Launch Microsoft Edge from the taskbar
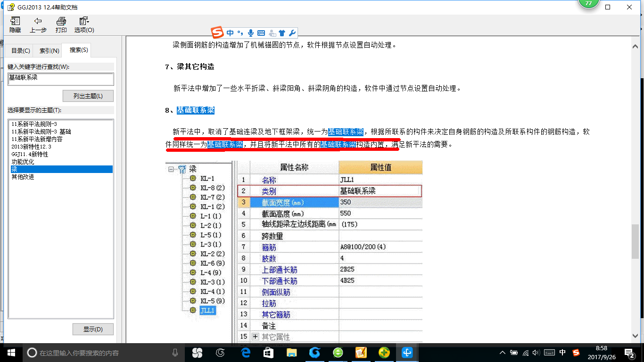644x362 pixels. 245,352
